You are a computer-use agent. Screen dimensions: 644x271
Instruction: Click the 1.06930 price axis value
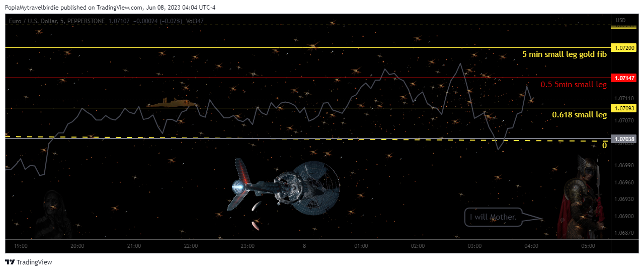624,199
